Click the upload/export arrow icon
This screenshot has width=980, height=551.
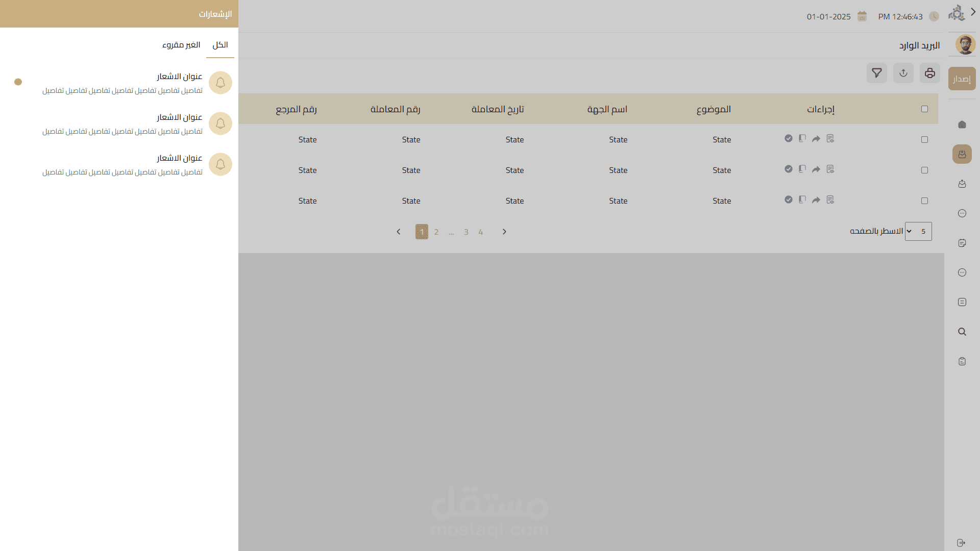point(903,73)
